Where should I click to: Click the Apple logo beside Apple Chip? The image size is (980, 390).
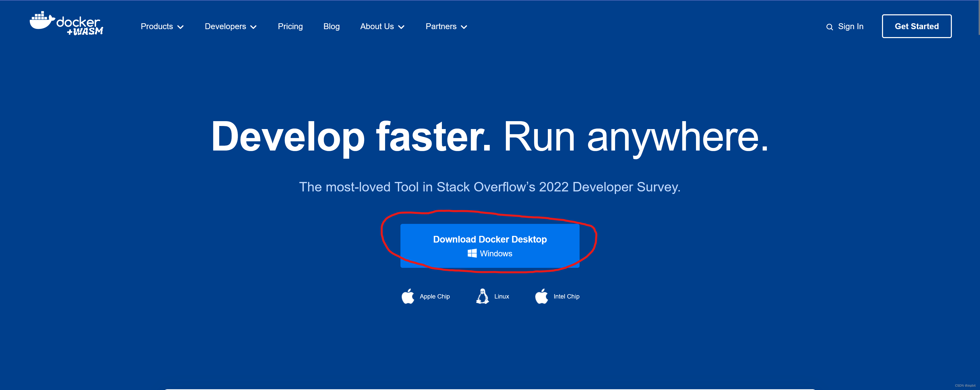(408, 296)
